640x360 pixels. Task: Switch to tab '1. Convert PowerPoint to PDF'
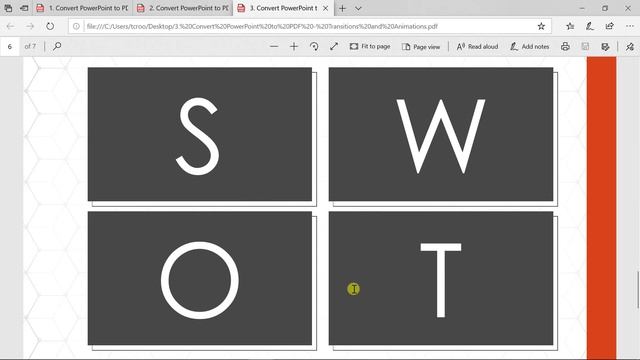[82, 8]
